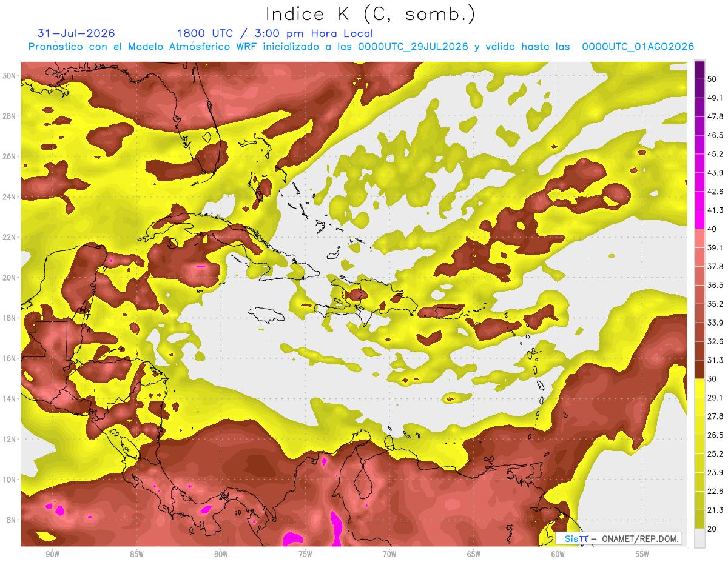Click the "20N" latitude label
The width and height of the screenshot is (728, 562).
tap(9, 277)
